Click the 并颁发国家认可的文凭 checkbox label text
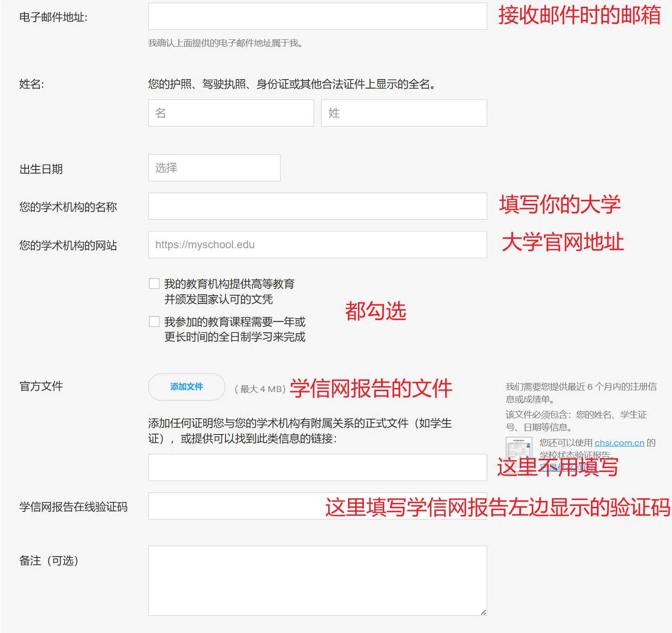The height and width of the screenshot is (633, 672). coord(219,299)
